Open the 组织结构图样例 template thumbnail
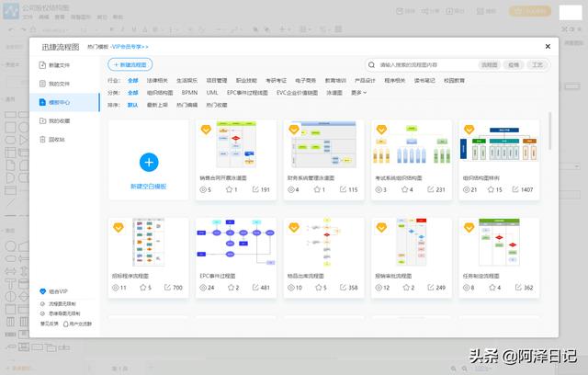 pos(499,144)
